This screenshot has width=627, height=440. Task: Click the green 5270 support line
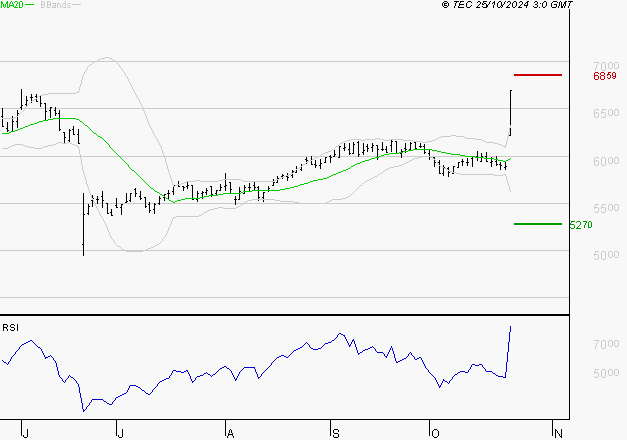pyautogui.click(x=538, y=224)
